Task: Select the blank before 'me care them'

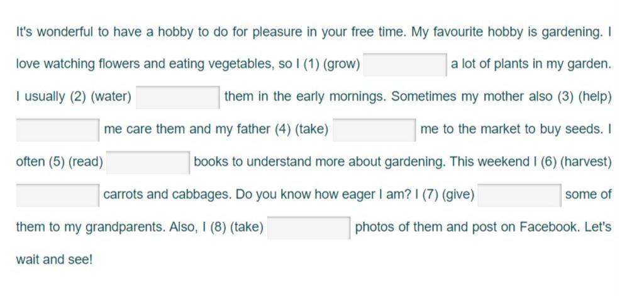Action: 57,129
